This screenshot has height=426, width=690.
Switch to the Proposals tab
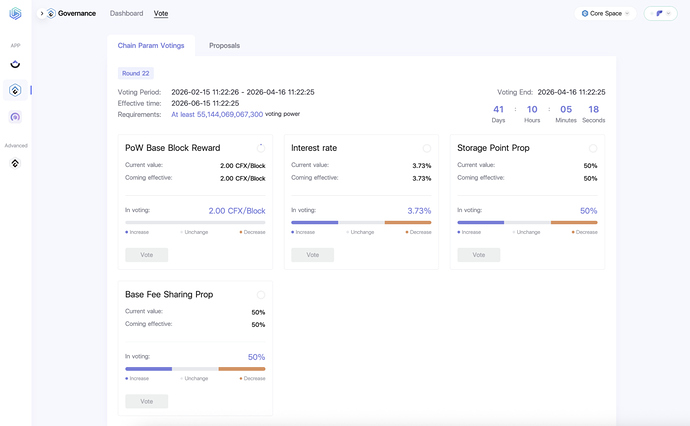[224, 46]
